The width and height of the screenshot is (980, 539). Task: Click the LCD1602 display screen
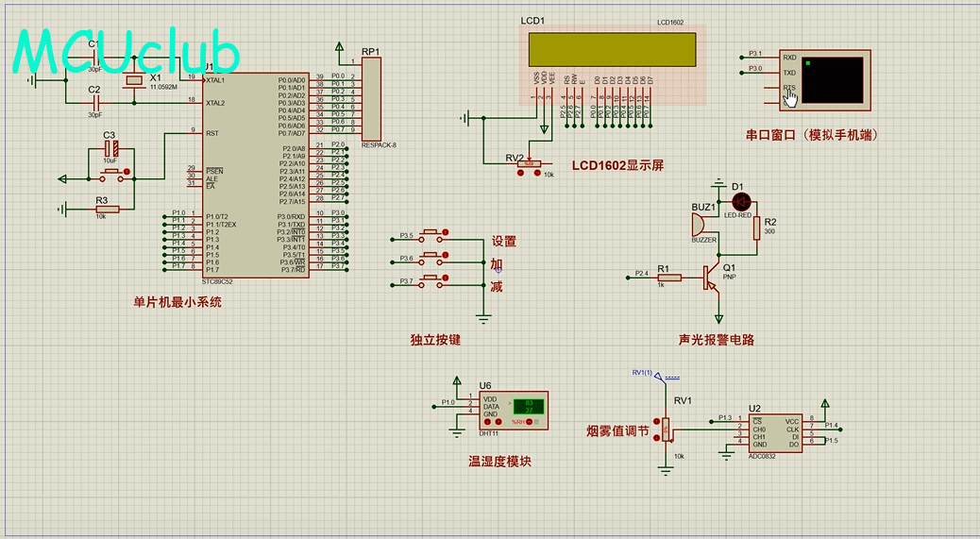[x=613, y=50]
